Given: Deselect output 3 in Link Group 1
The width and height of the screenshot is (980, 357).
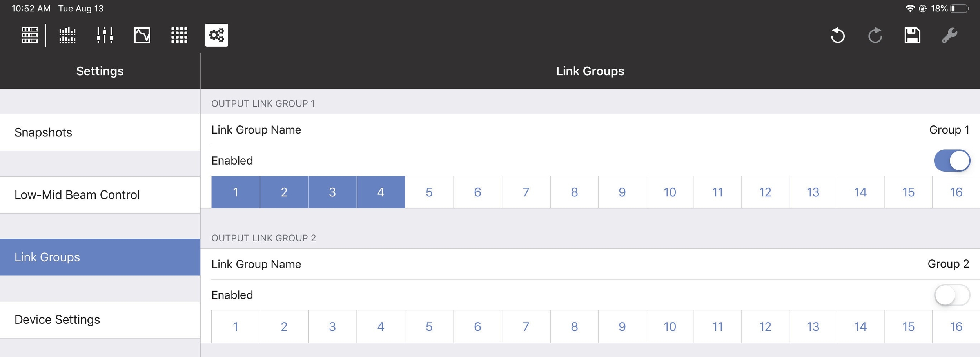Looking at the screenshot, I should (332, 192).
